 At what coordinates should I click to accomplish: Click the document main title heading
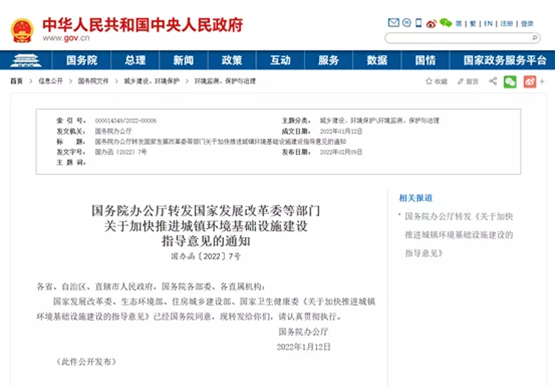coord(206,226)
